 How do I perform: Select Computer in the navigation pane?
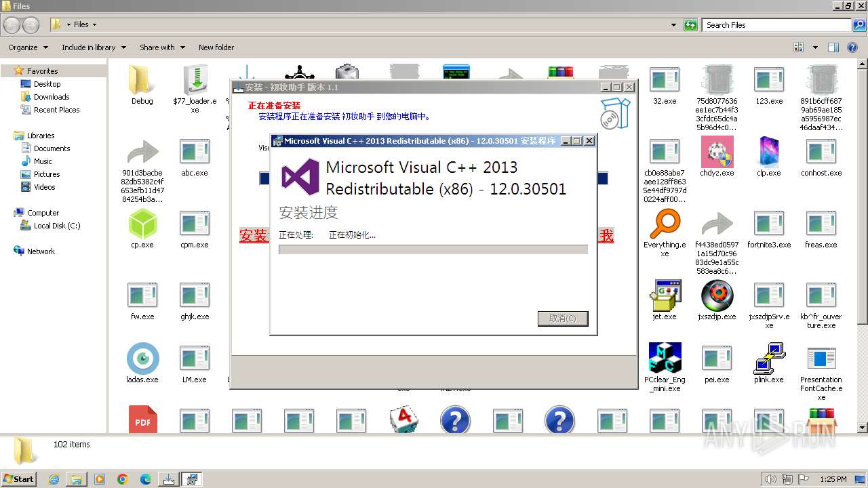point(43,213)
